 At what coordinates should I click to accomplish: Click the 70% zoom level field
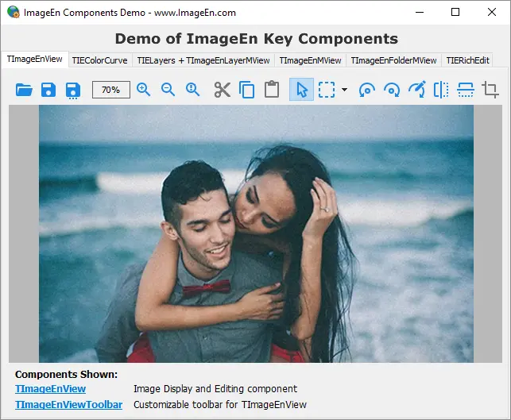pyautogui.click(x=110, y=90)
